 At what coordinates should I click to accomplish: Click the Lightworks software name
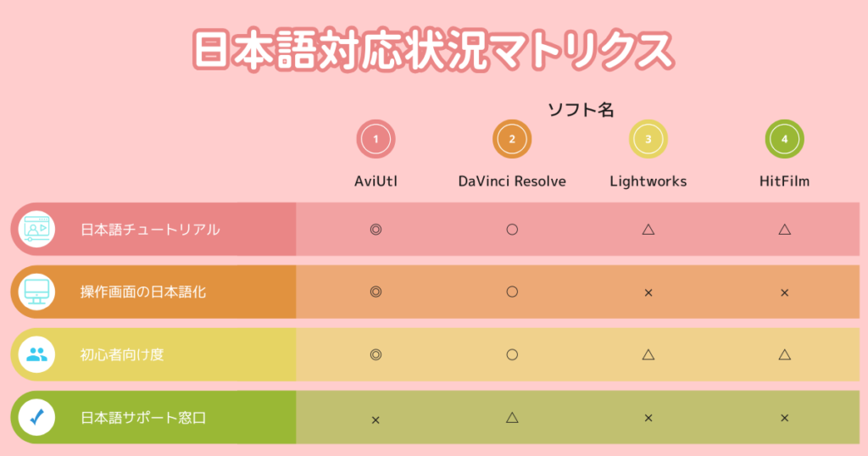point(648,181)
